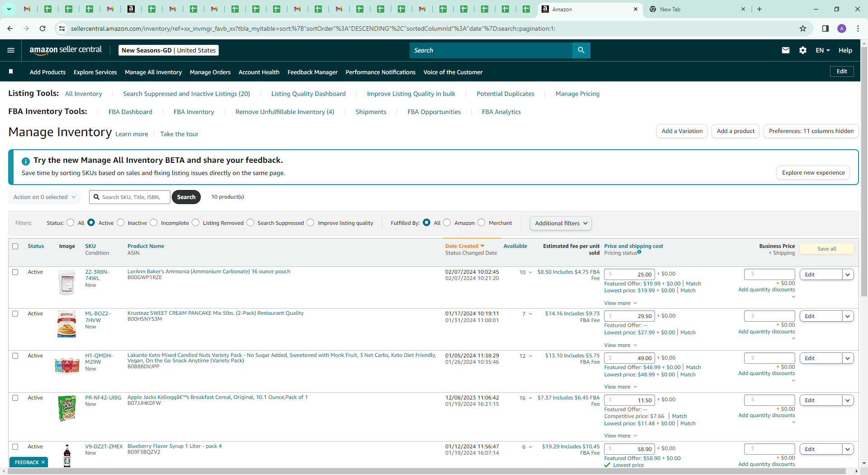Open Manage All Inventory in nav bar
The height and width of the screenshot is (475, 868).
(x=153, y=72)
